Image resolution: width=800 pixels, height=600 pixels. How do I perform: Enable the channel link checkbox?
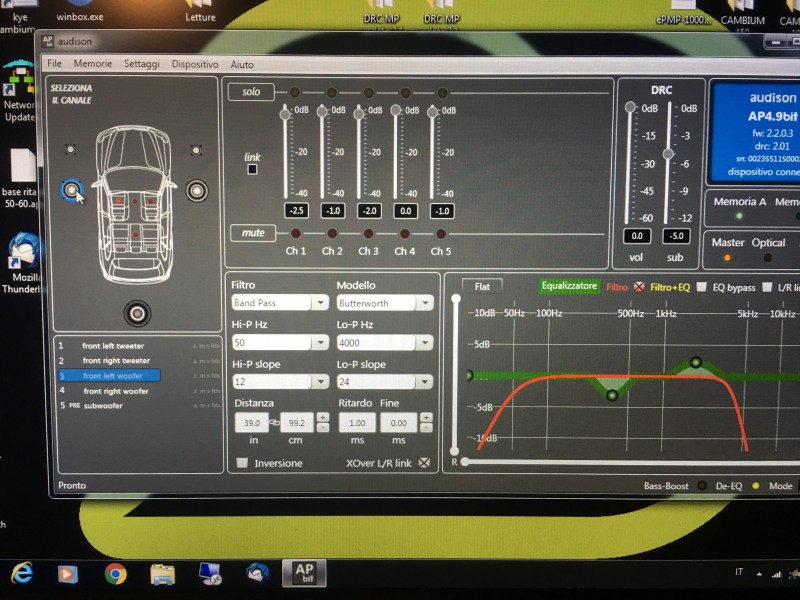pyautogui.click(x=252, y=169)
